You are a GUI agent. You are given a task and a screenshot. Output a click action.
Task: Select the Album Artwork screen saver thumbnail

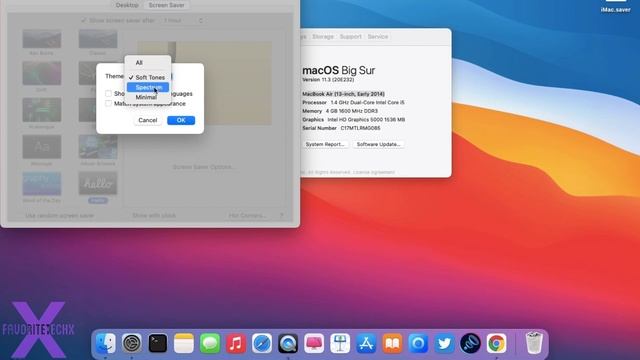[98, 147]
